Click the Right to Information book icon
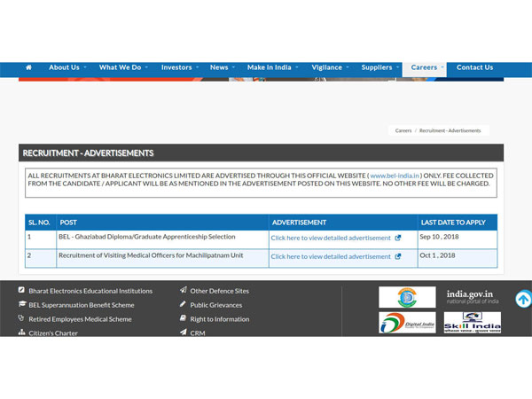The width and height of the screenshot is (532, 399). click(x=183, y=318)
